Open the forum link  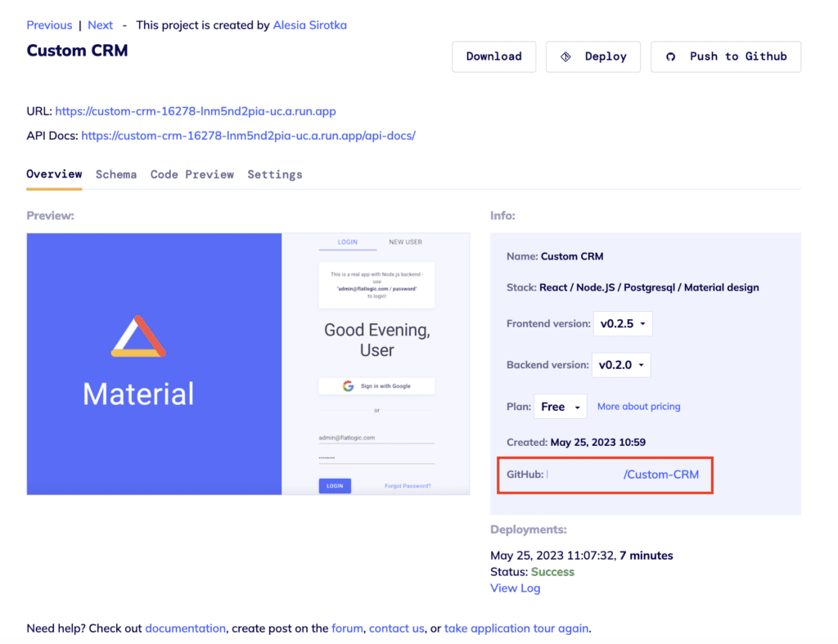pyautogui.click(x=347, y=628)
